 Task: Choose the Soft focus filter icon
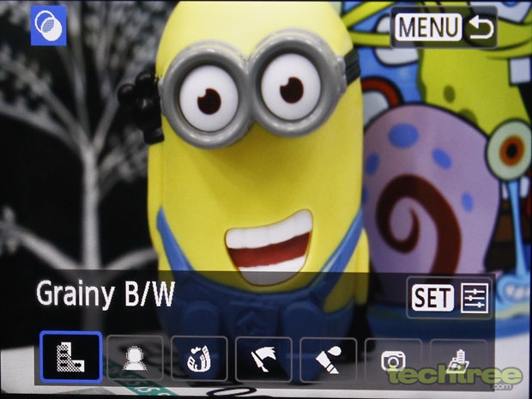[x=135, y=358]
